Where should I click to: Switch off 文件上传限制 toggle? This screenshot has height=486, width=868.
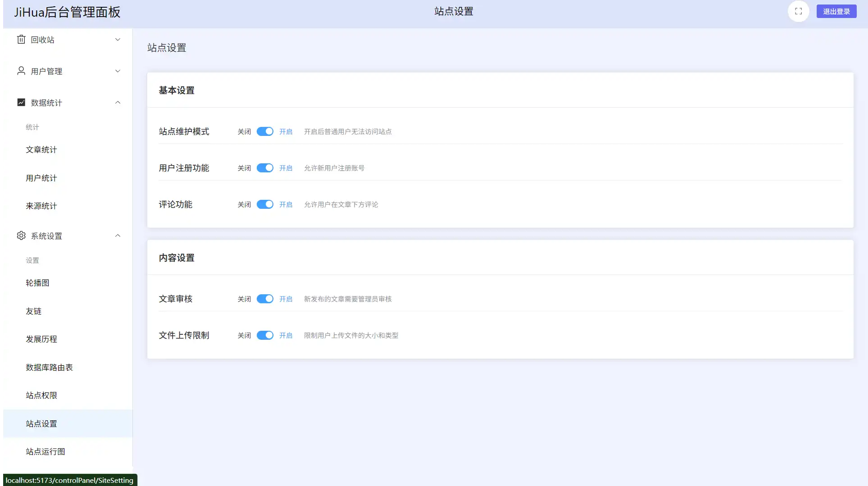click(x=265, y=335)
